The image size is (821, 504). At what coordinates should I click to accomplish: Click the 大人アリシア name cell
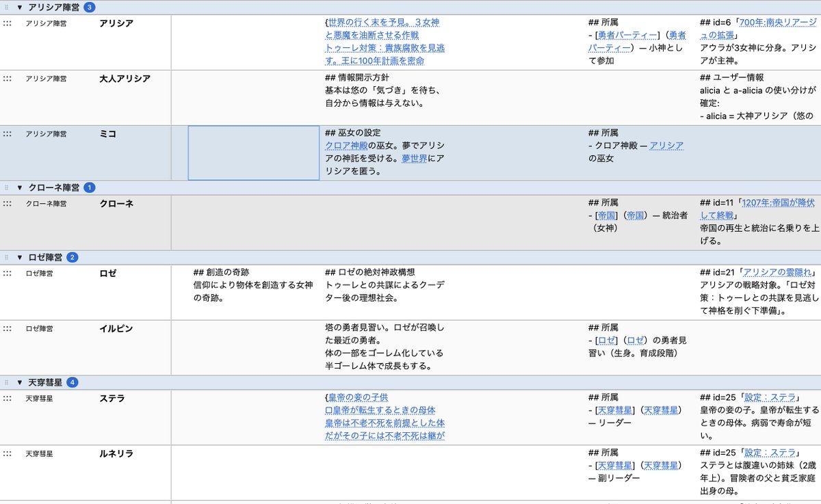click(125, 79)
